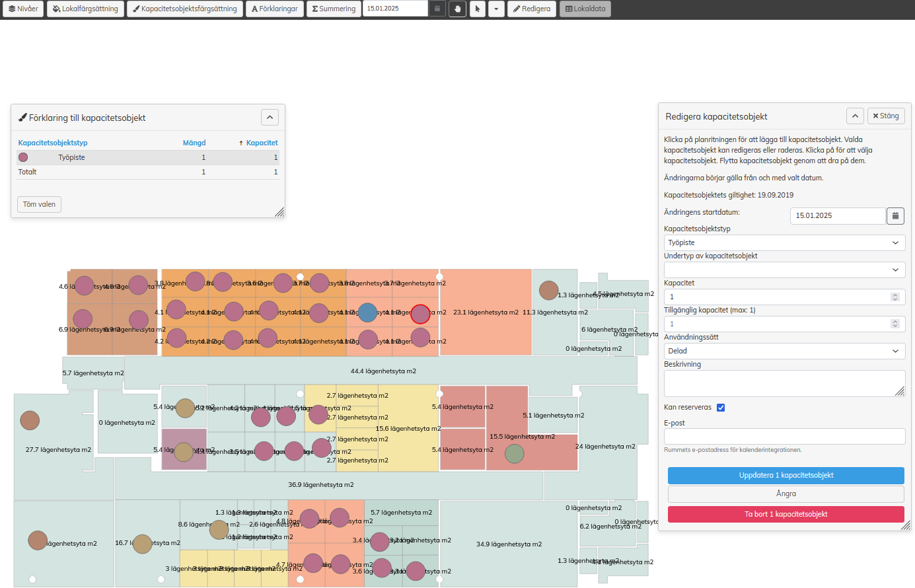Open the toolbar calendar date picker

(x=437, y=9)
